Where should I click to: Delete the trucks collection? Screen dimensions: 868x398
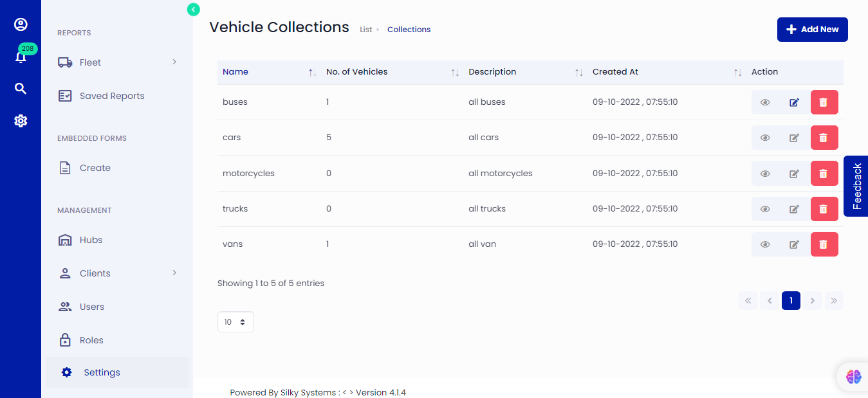click(824, 208)
